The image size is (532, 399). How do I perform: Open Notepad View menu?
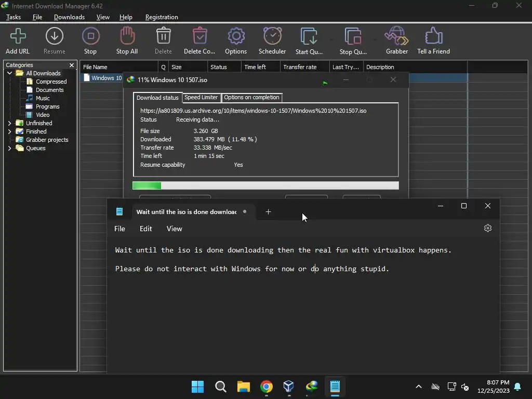175,229
